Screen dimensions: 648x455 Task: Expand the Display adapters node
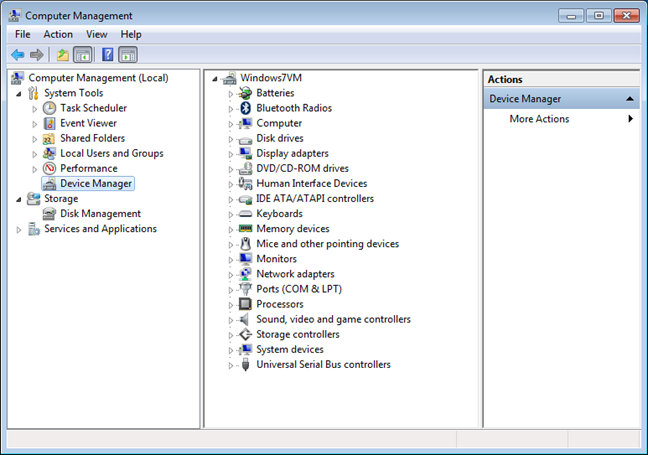[231, 154]
